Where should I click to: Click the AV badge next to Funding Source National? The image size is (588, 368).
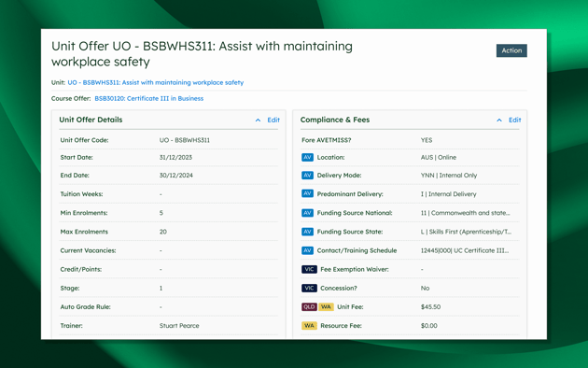pyautogui.click(x=307, y=213)
